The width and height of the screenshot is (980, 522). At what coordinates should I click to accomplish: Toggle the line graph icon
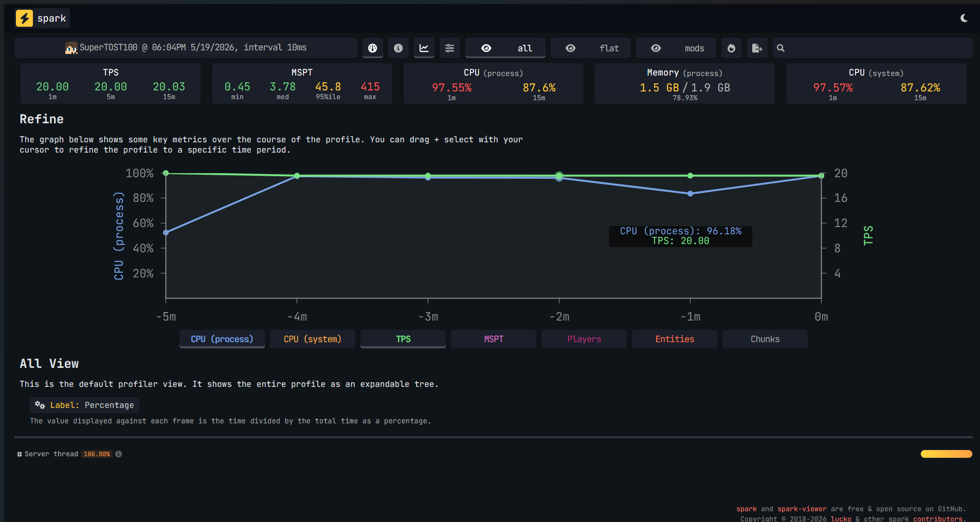(424, 48)
